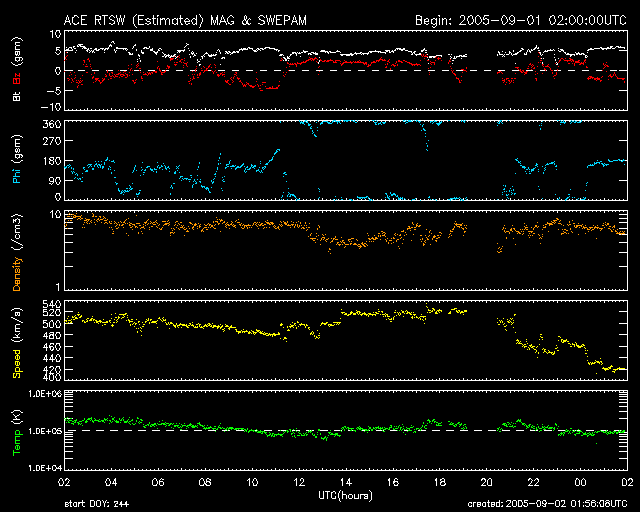Click the 'Speed (km/s)' axis label
Viewport: 640px width, 512px height.
[17, 343]
